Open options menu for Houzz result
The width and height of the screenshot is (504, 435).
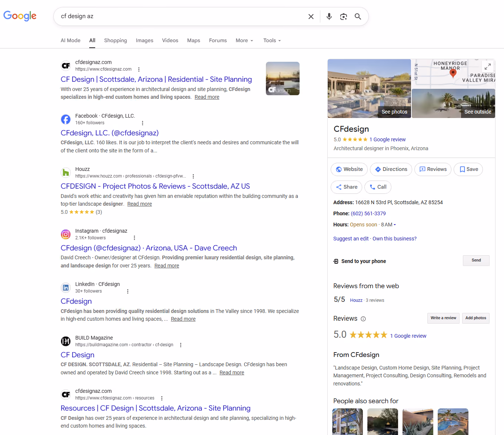193,176
